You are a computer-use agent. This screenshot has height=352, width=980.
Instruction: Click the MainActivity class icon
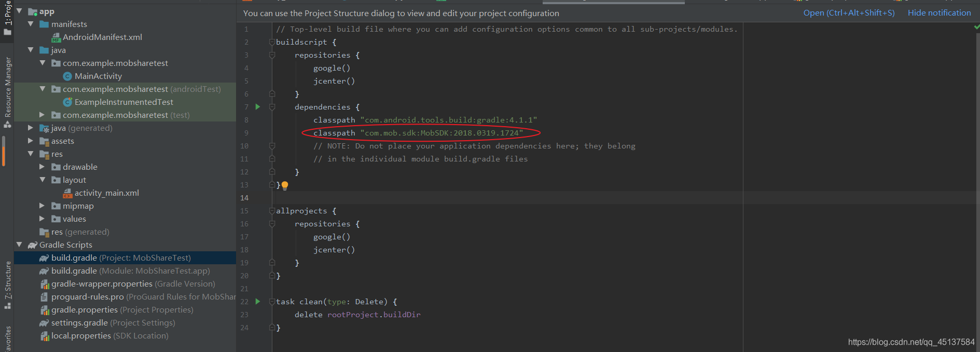tap(67, 76)
